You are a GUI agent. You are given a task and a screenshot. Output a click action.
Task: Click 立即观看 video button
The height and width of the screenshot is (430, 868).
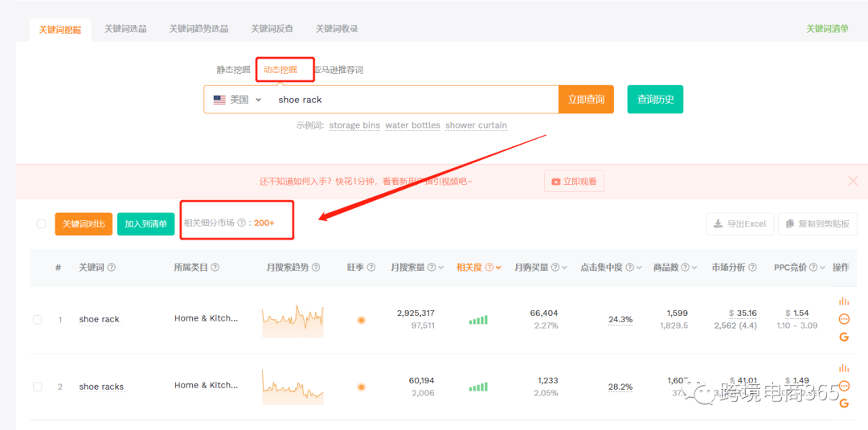click(x=574, y=182)
